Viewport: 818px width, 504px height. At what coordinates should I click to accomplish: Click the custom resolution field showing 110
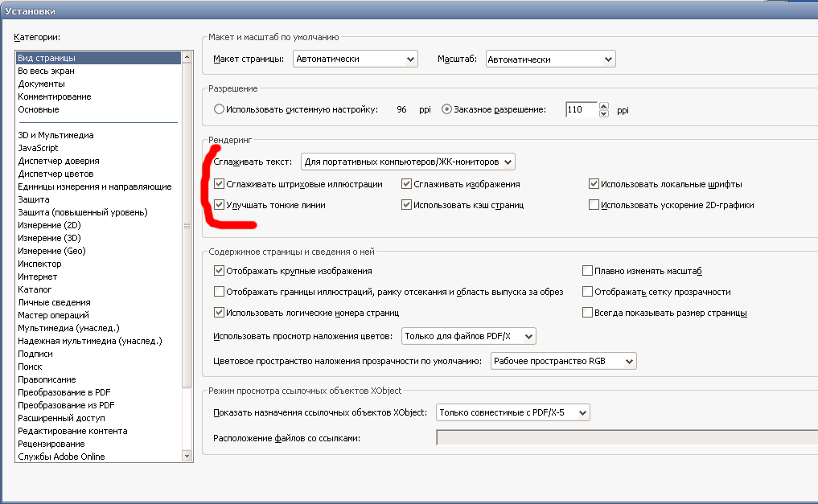(580, 109)
